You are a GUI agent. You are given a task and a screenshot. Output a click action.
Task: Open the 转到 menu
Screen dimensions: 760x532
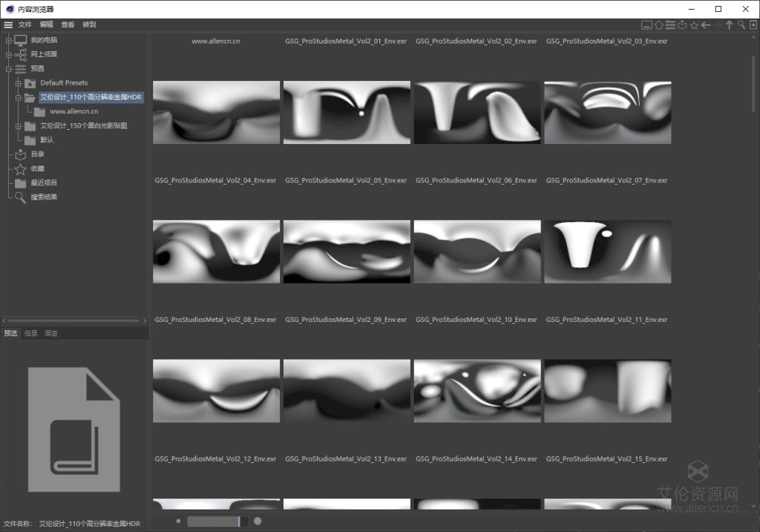89,24
